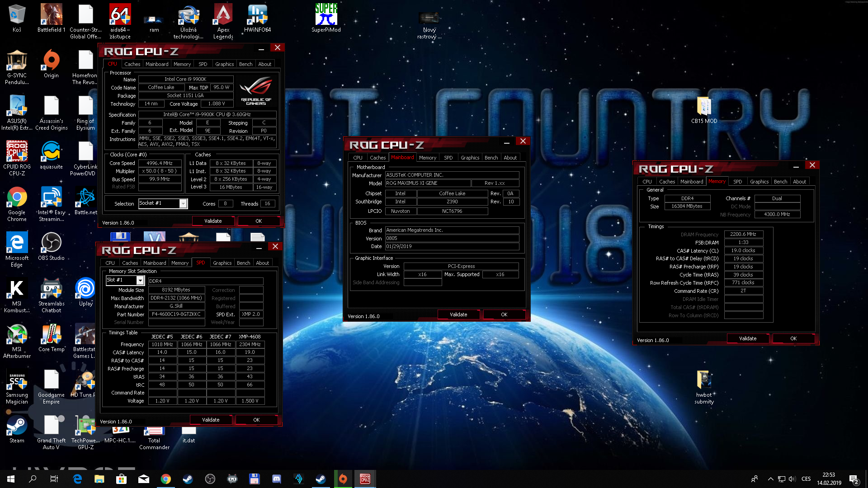Select the hwbot submity folder icon
The width and height of the screenshot is (868, 488).
pyautogui.click(x=704, y=386)
